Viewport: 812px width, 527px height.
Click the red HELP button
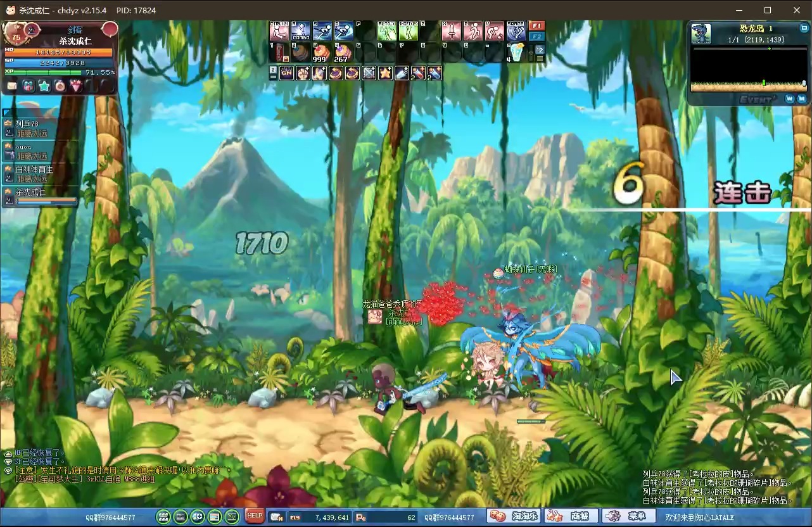coord(255,516)
